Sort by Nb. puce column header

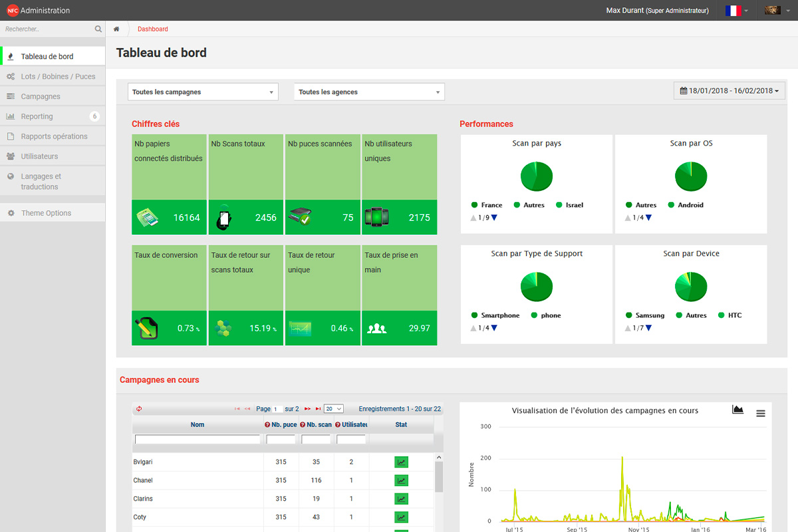281,424
